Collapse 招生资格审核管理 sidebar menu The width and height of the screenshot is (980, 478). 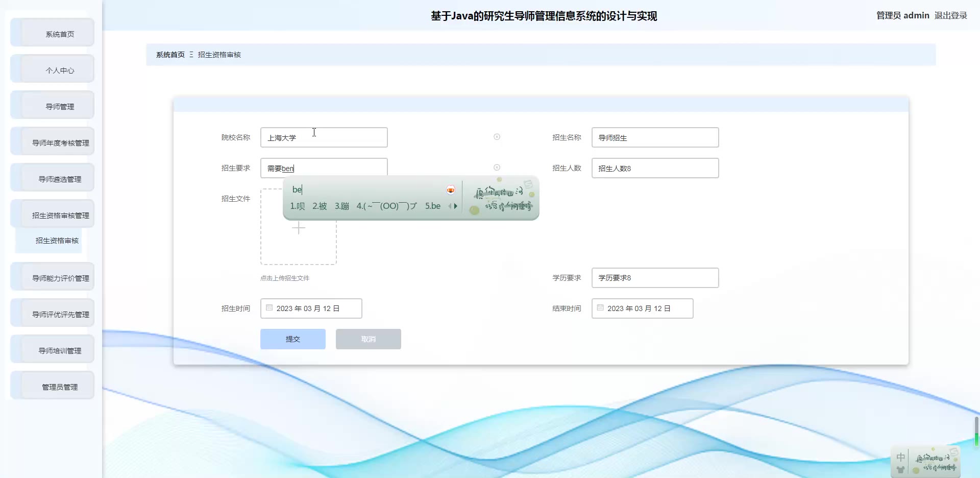point(53,214)
